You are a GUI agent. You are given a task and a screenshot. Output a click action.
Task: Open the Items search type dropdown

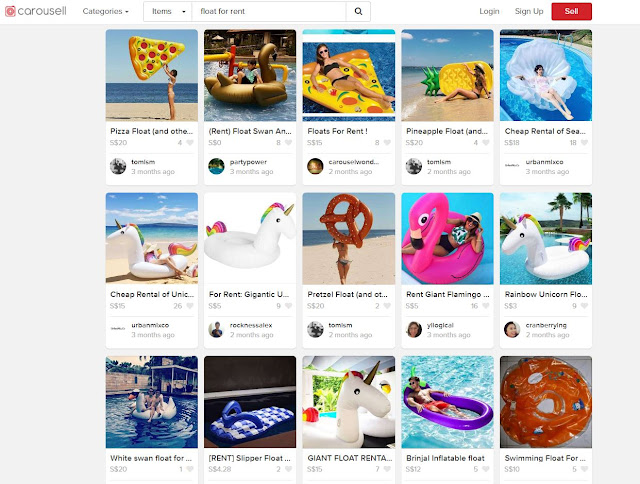pyautogui.click(x=168, y=11)
